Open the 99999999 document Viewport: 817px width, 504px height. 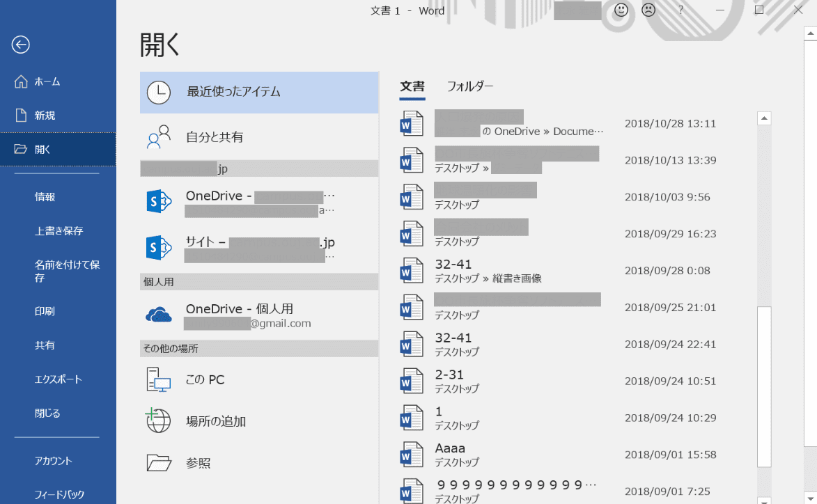coord(575,491)
